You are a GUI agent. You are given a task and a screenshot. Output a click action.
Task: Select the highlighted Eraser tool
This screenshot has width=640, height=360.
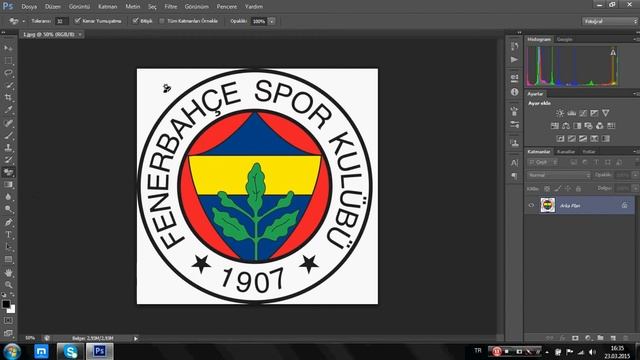pyautogui.click(x=8, y=172)
